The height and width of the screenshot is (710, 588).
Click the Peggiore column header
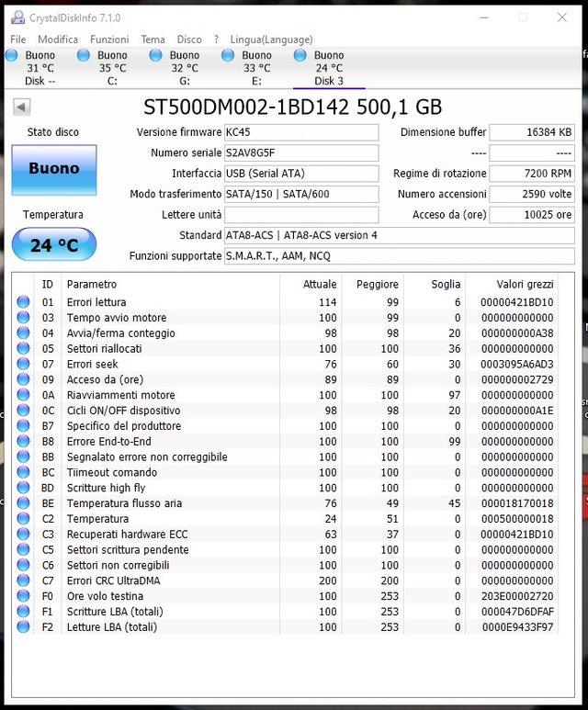(x=373, y=284)
